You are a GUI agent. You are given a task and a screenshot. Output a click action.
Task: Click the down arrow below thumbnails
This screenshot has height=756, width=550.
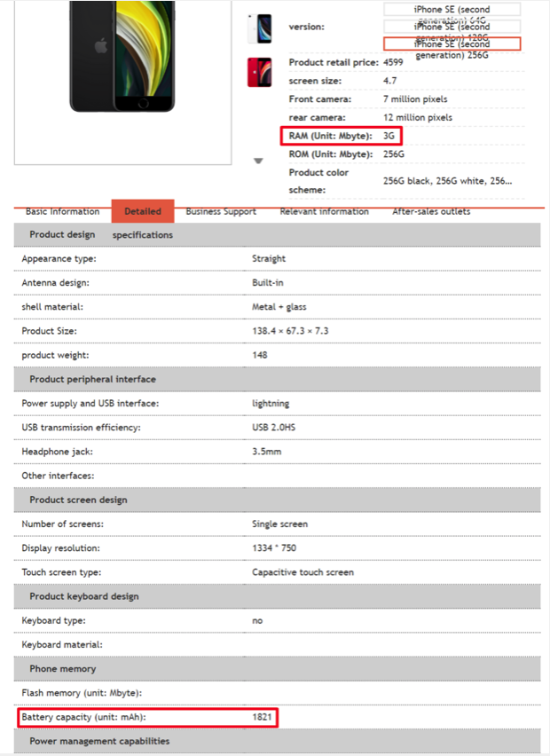click(x=258, y=161)
